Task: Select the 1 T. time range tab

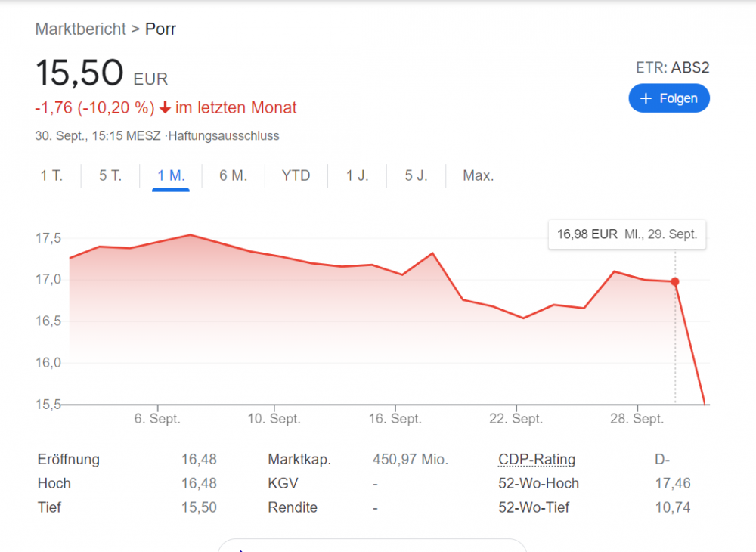Action: [x=51, y=175]
